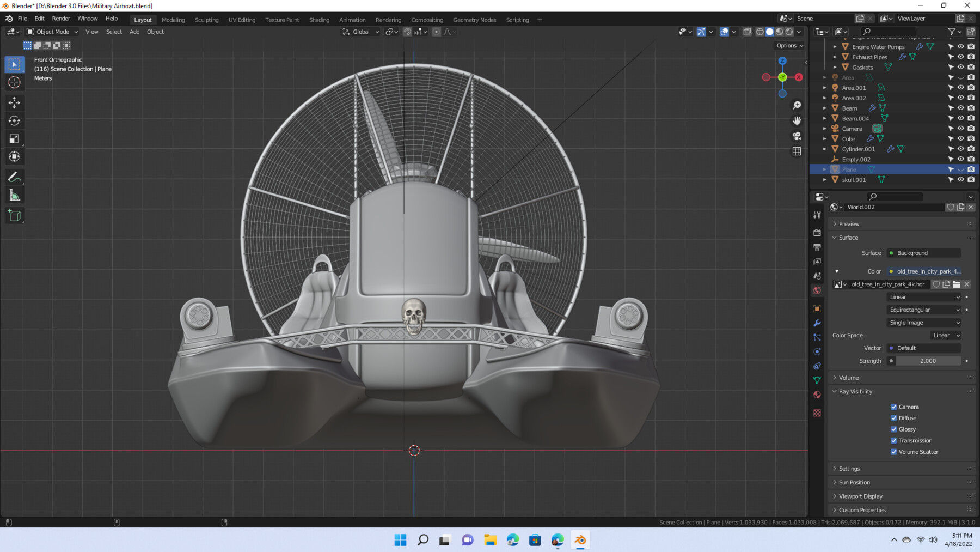980x552 pixels.
Task: Expand the Beam item in the outliner
Action: [825, 108]
